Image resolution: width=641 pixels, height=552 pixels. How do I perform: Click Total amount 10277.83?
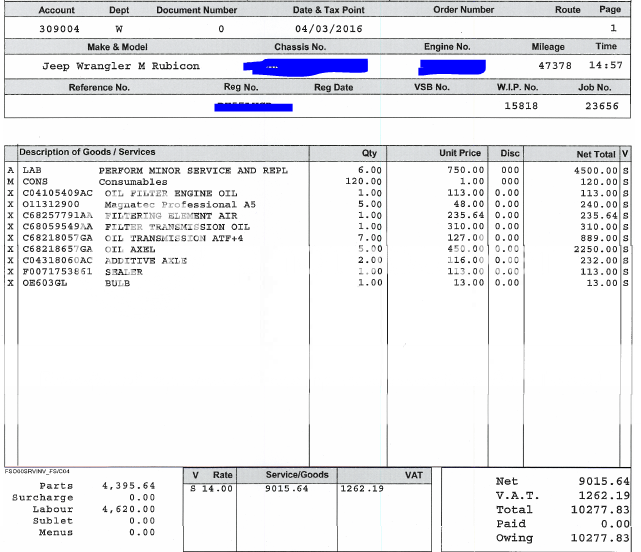click(600, 510)
